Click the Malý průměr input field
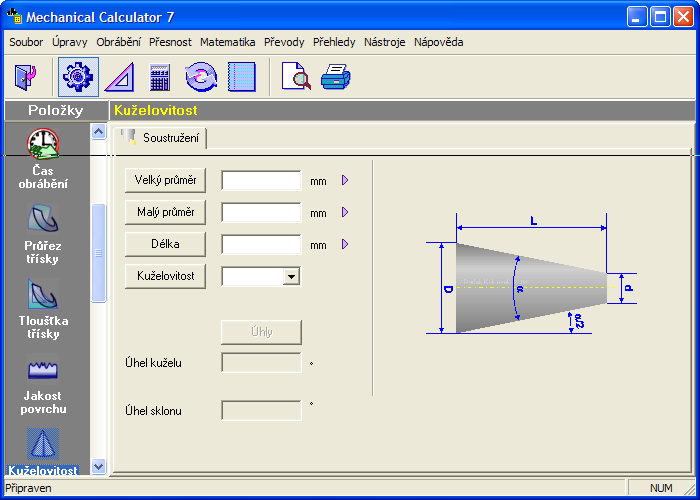 [x=261, y=212]
